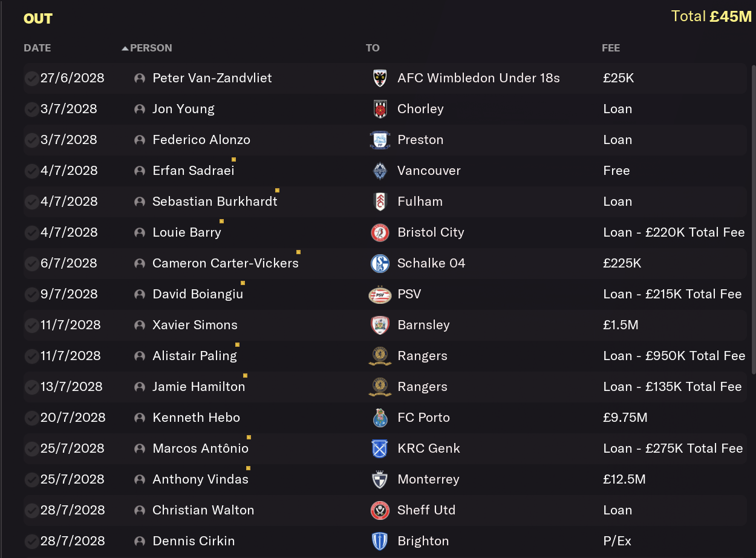Sort transfers by DATE column header
The image size is (756, 558).
[37, 48]
